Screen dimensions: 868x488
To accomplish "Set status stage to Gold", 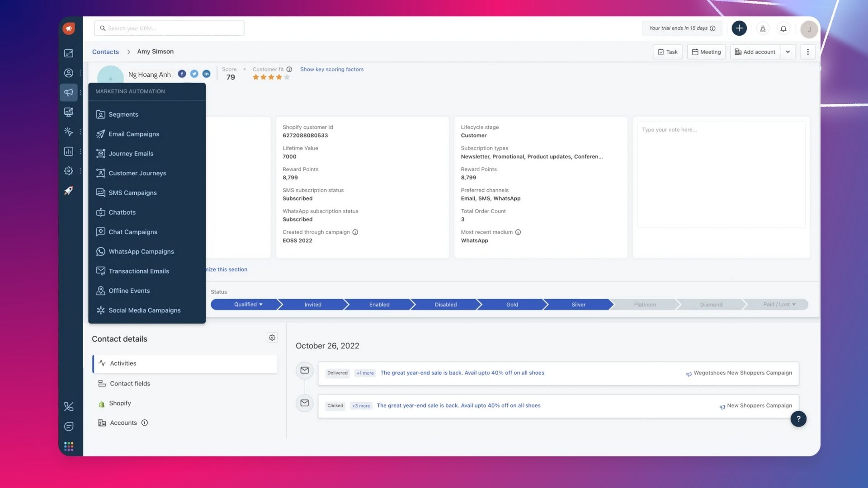I will [512, 305].
